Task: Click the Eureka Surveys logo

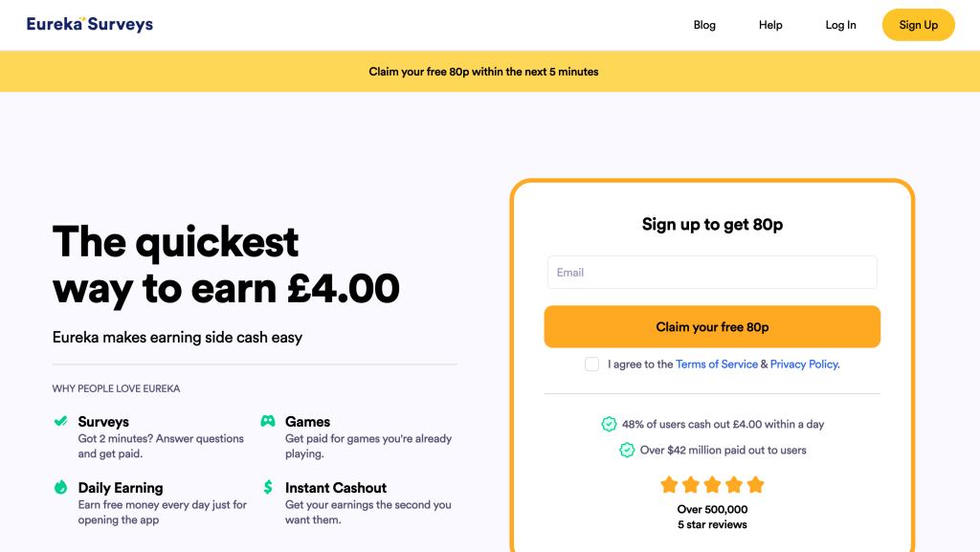Action: click(90, 25)
